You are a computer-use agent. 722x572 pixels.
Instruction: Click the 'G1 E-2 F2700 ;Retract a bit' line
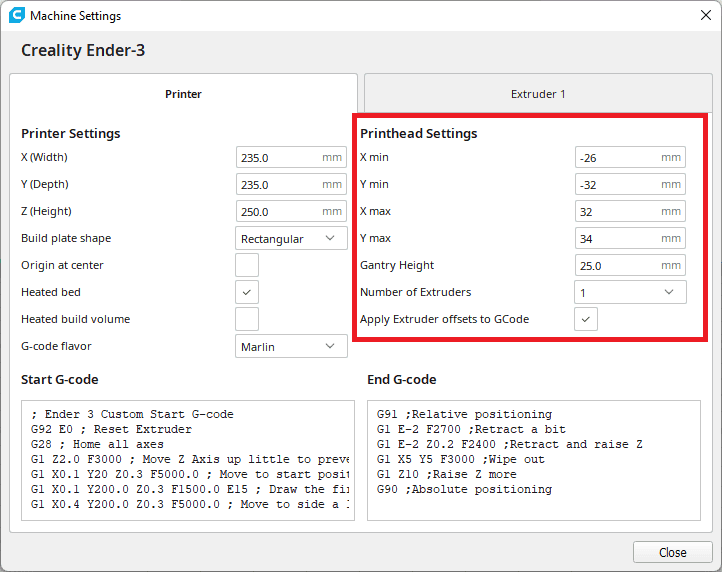pyautogui.click(x=471, y=429)
